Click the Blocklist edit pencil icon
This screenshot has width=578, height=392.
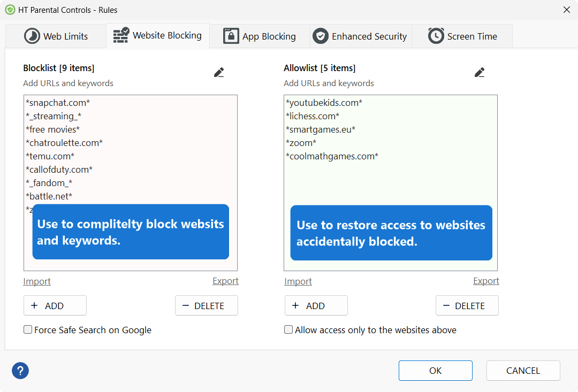[x=219, y=73]
